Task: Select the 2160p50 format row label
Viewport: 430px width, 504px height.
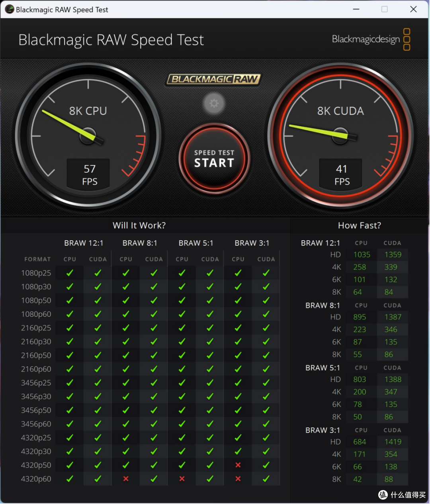Action: [x=36, y=355]
